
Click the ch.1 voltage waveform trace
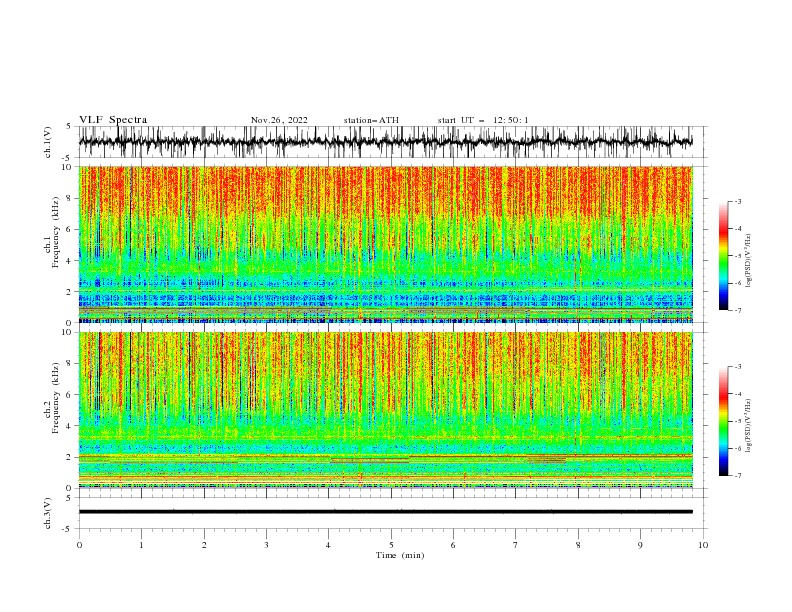tap(386, 142)
